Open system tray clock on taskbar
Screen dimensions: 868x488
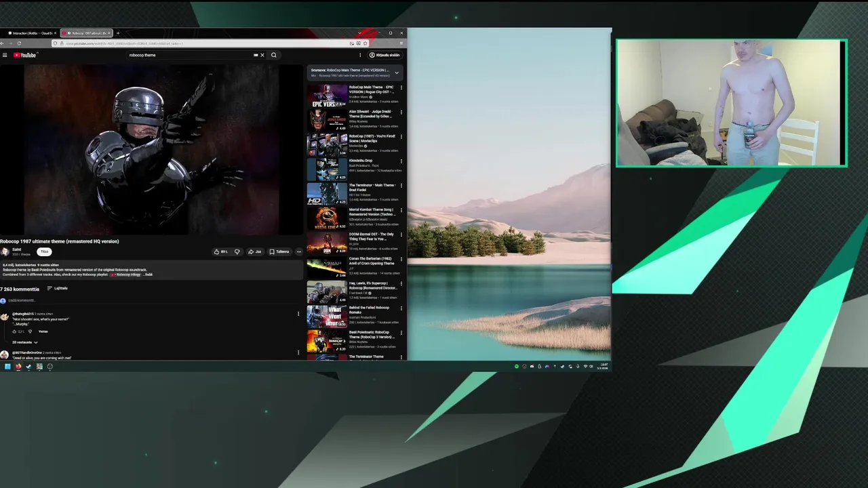coord(603,366)
